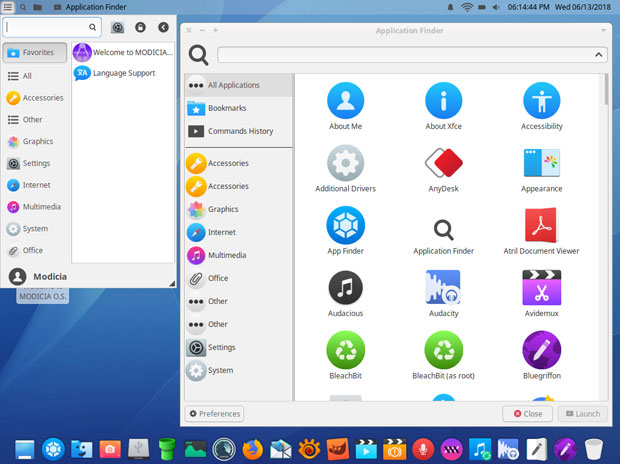This screenshot has height=464, width=620.
Task: Choose Graphics in the Whisker menu
Action: coord(35,141)
